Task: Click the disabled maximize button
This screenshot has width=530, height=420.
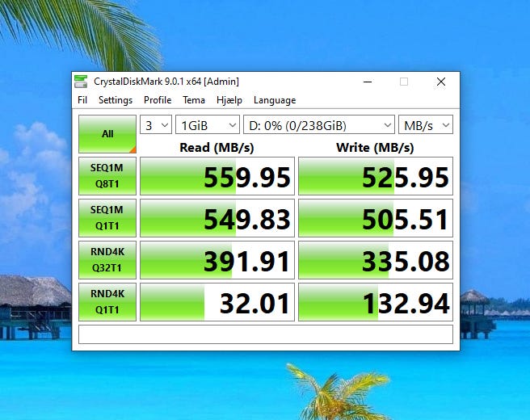Action: pos(404,82)
